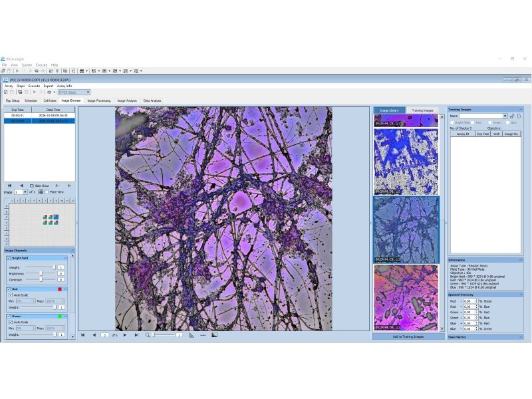This screenshot has height=399, width=532.
Task: Click the exit/logout icon in main toolbar
Action: click(x=73, y=71)
